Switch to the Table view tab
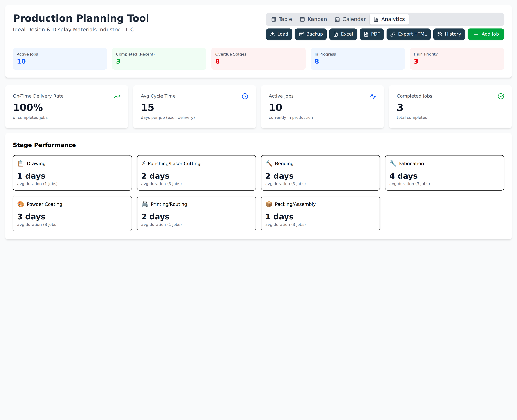 (282, 19)
